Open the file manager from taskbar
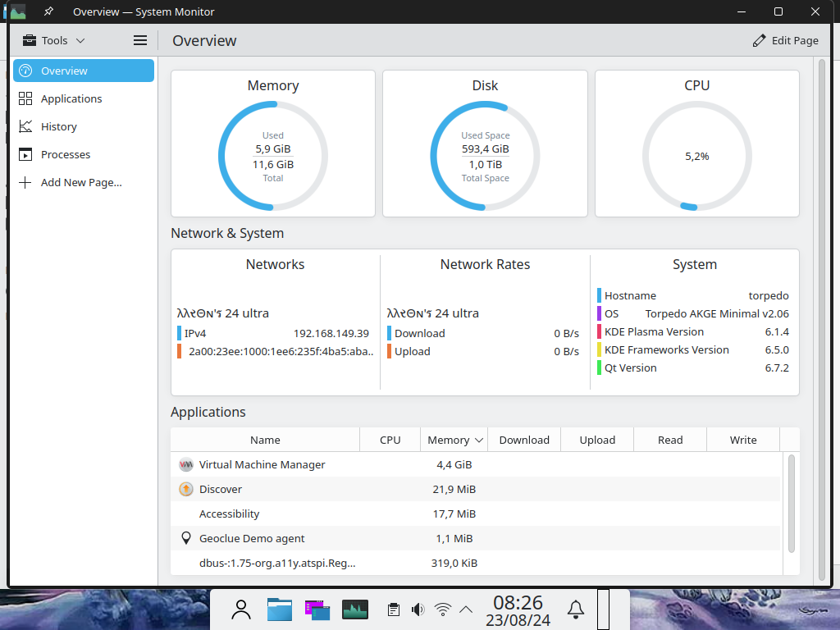This screenshot has width=840, height=630. click(x=280, y=609)
